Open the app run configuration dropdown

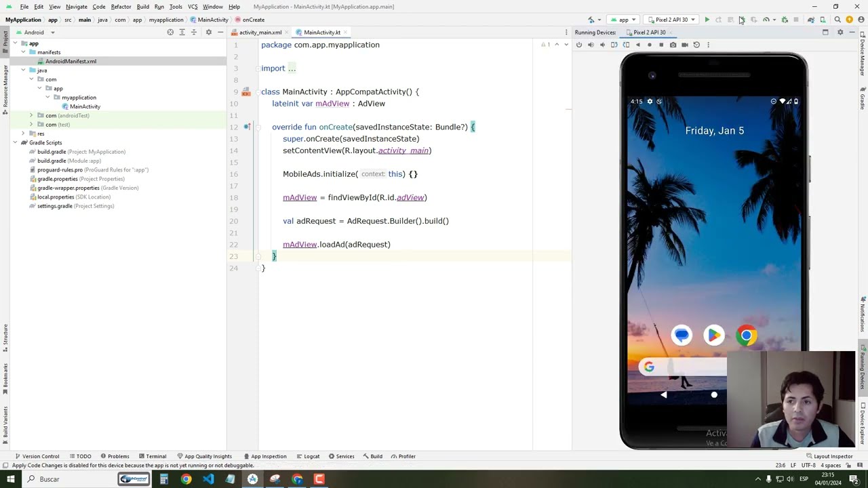623,20
